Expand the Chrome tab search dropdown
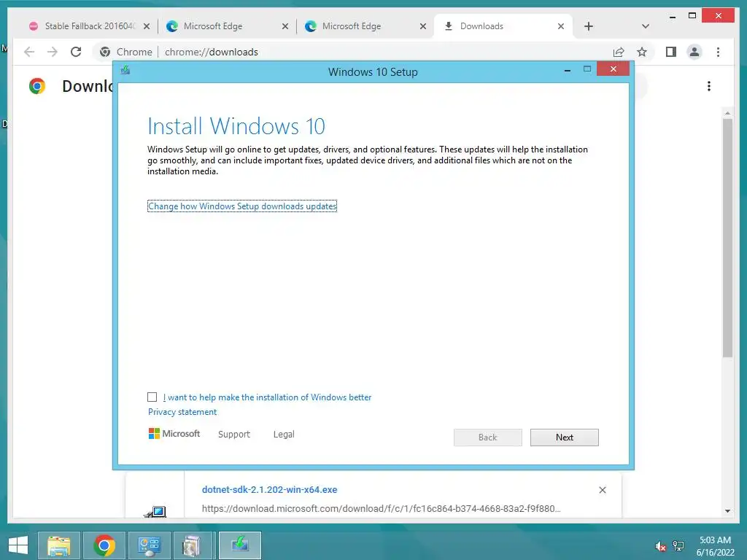 coord(645,26)
